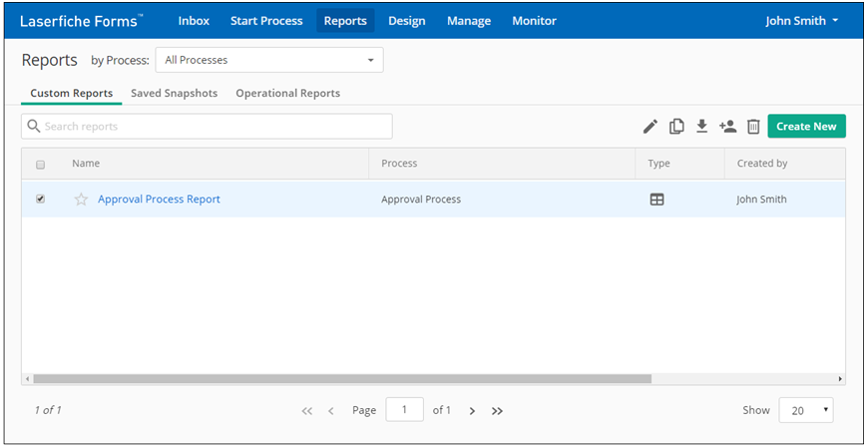Viewport: 868px width, 448px height.
Task: Click the download report icon
Action: (701, 127)
